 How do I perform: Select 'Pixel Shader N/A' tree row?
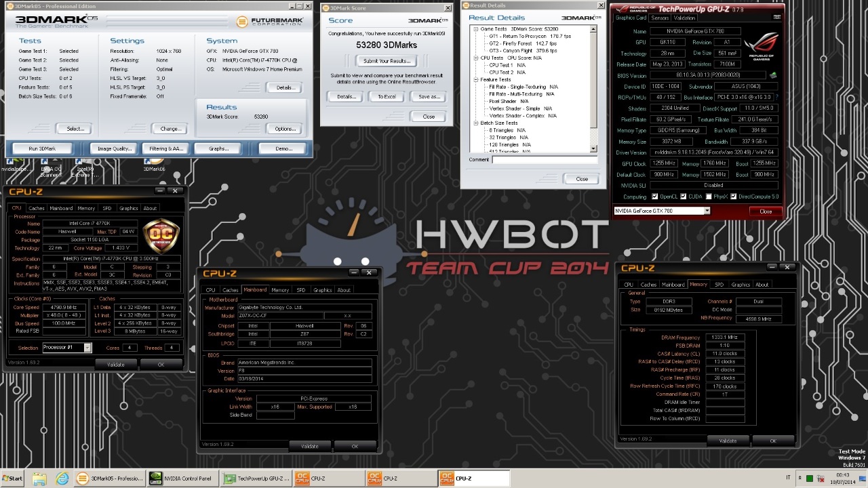pos(509,102)
